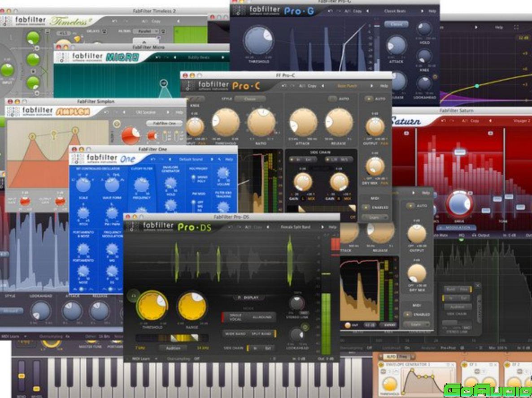Click the Learn button under MIDI in Pro-C

coord(375,217)
